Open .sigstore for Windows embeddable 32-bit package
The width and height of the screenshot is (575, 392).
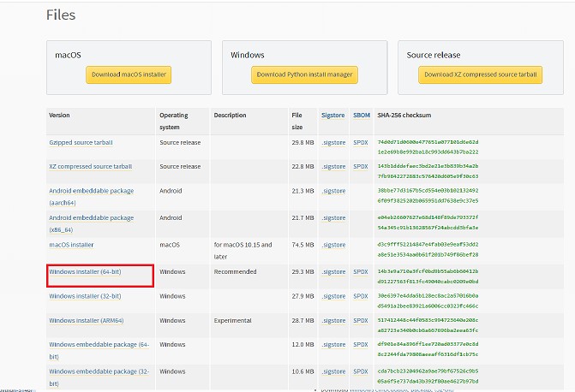(x=333, y=371)
